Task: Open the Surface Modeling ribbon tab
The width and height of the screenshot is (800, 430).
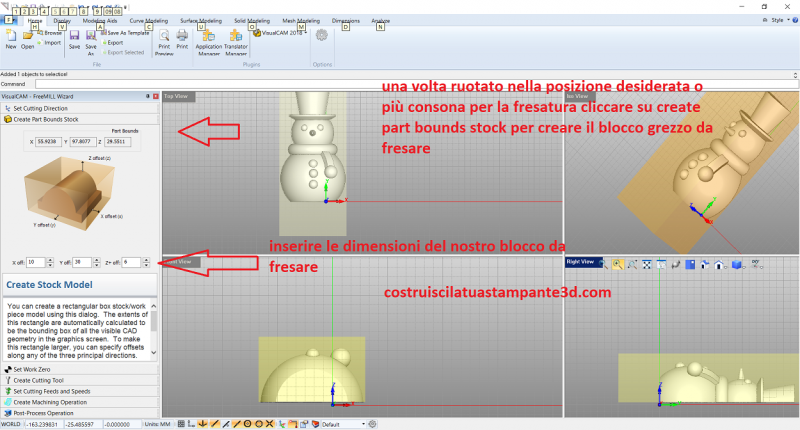Action: pyautogui.click(x=201, y=21)
